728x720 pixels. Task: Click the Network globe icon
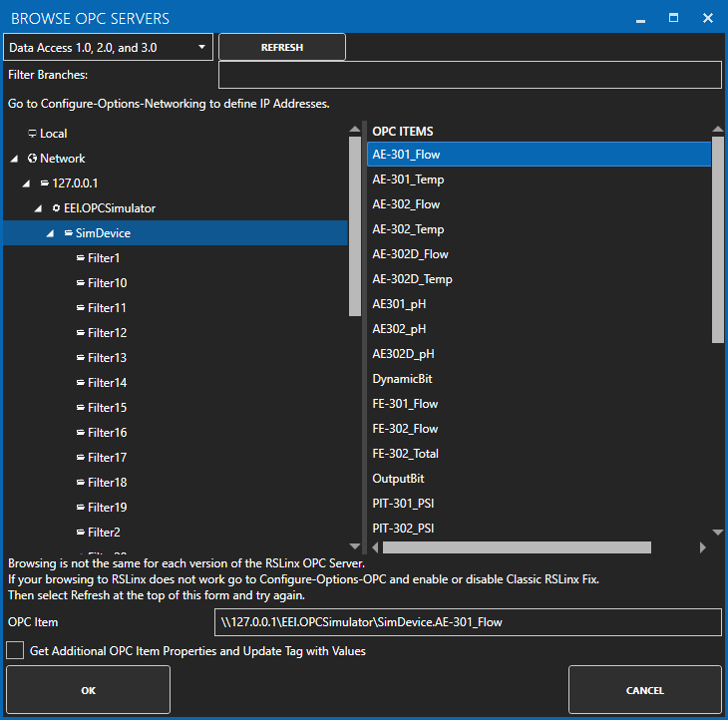(x=32, y=159)
